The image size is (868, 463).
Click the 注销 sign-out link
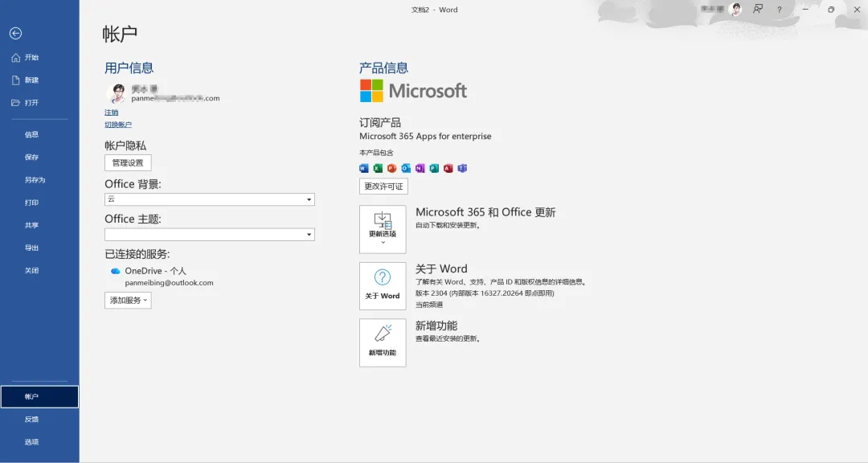(x=111, y=113)
